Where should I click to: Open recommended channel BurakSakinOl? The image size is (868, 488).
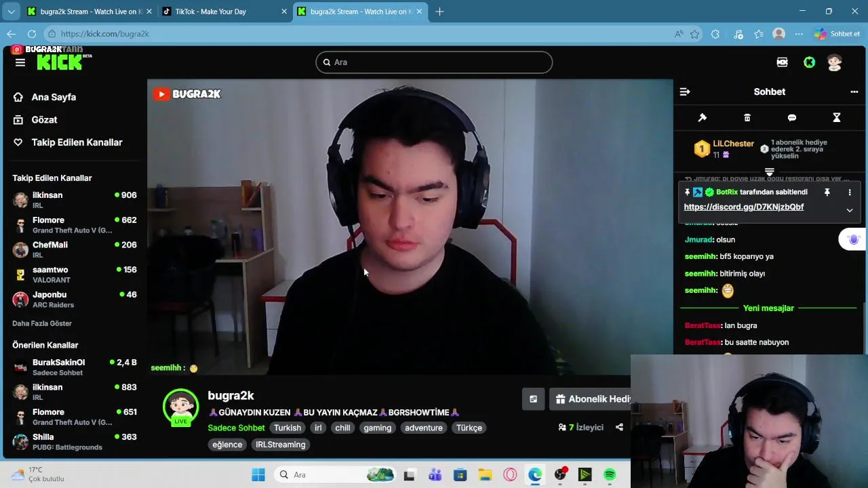(x=75, y=367)
